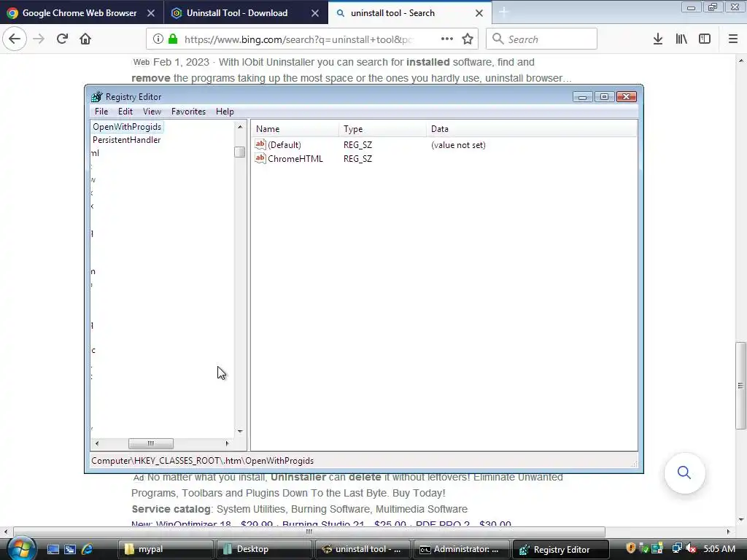This screenshot has height=560, width=747.
Task: Click the tree pane scroll left arrow
Action: (97, 443)
